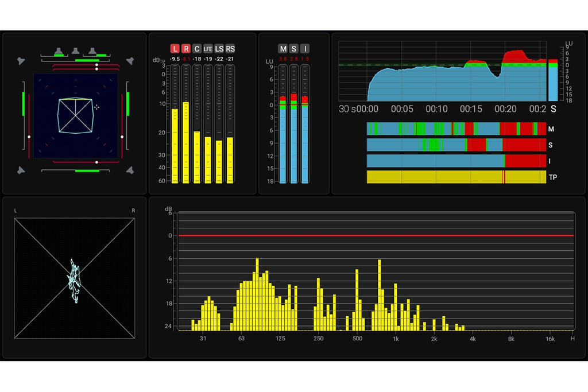Click the R channel yellow level meter
Screen dimensions: 588x392
click(x=186, y=142)
